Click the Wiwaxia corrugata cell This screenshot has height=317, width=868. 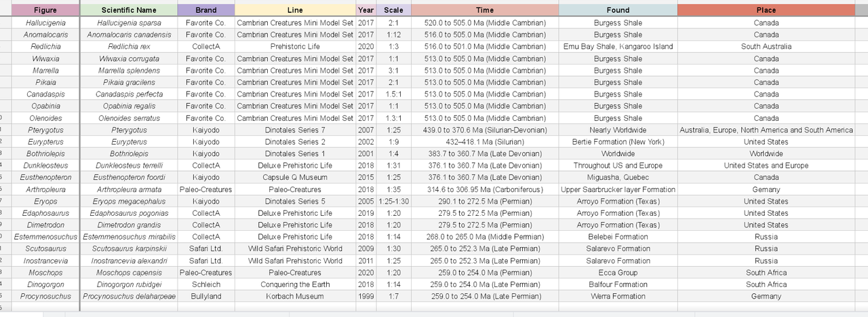[x=129, y=58]
